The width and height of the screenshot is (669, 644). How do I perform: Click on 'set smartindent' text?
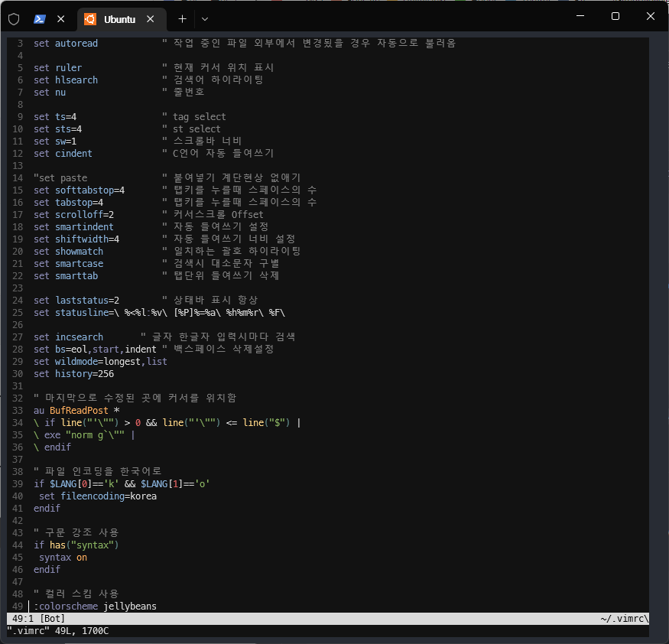[x=74, y=227]
